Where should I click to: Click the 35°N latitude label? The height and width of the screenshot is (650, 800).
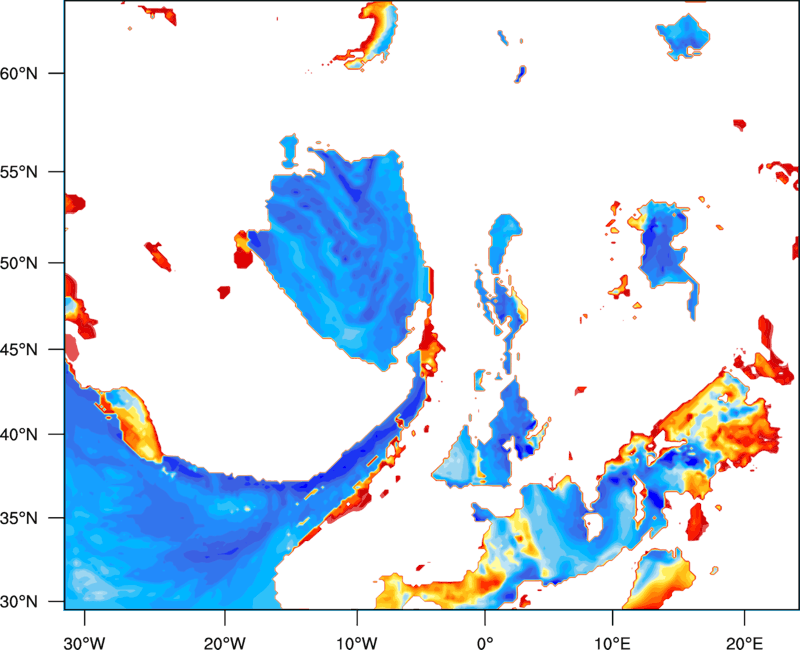coord(19,518)
